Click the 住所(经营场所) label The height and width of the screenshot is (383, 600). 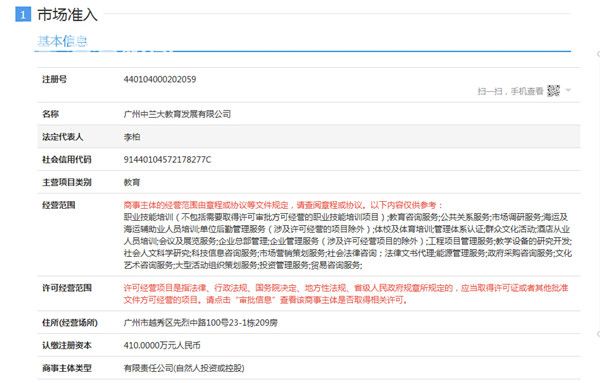[x=70, y=323]
